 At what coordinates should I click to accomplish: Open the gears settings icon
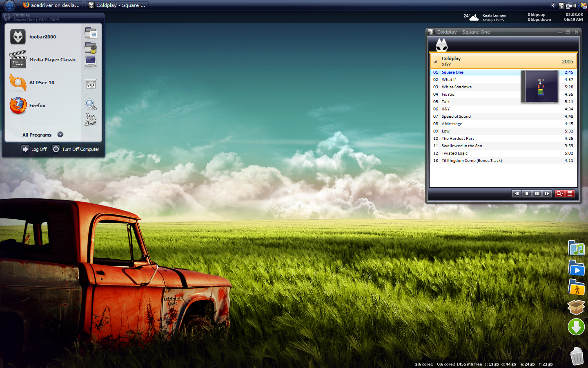(91, 119)
